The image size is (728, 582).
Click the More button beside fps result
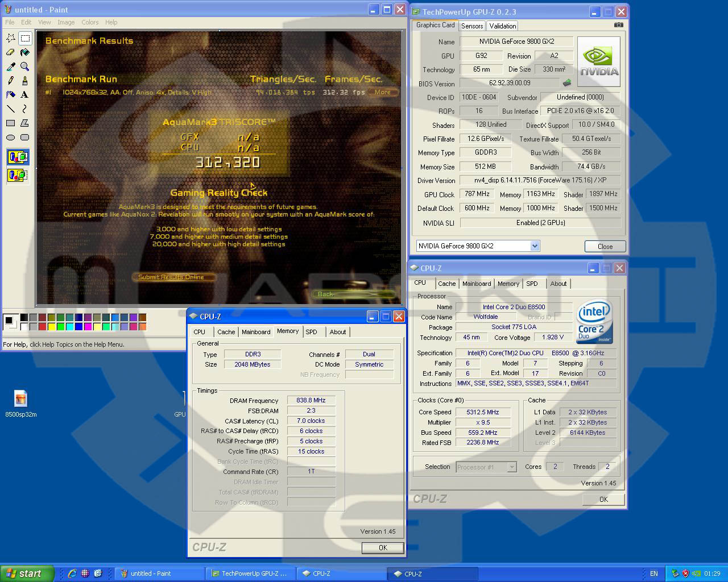(382, 92)
